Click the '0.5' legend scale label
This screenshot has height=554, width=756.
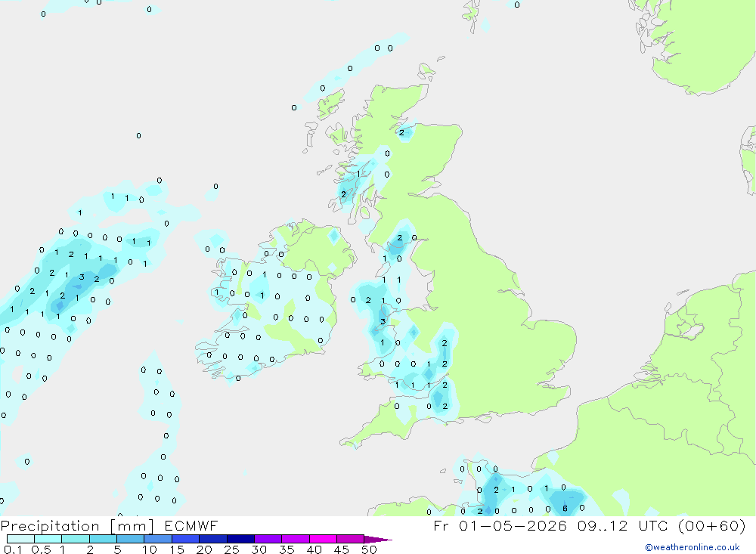point(41,549)
